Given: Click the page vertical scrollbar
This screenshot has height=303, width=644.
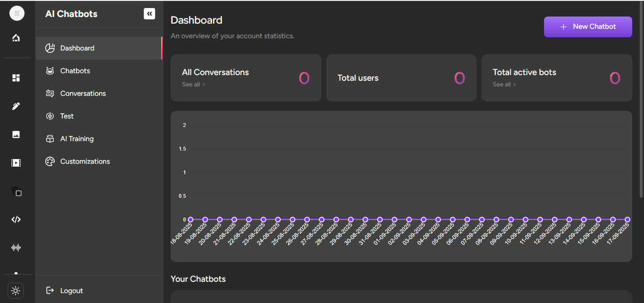Looking at the screenshot, I should pos(641,99).
